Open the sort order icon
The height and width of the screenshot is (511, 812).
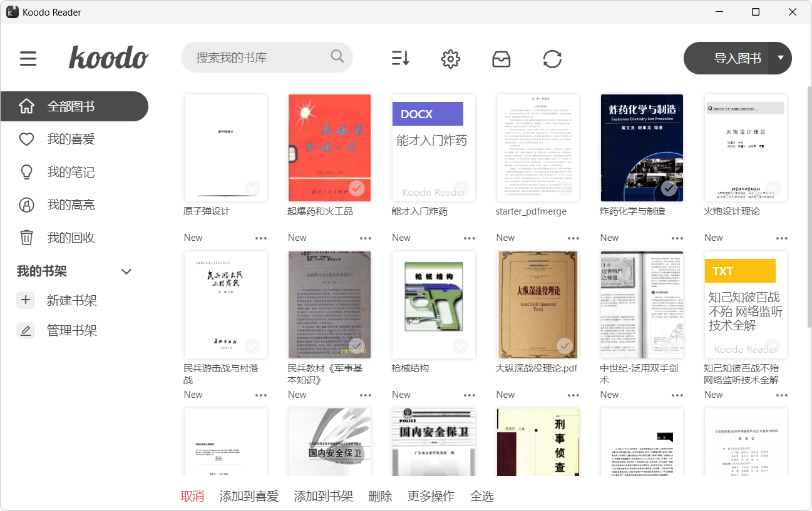tap(400, 59)
